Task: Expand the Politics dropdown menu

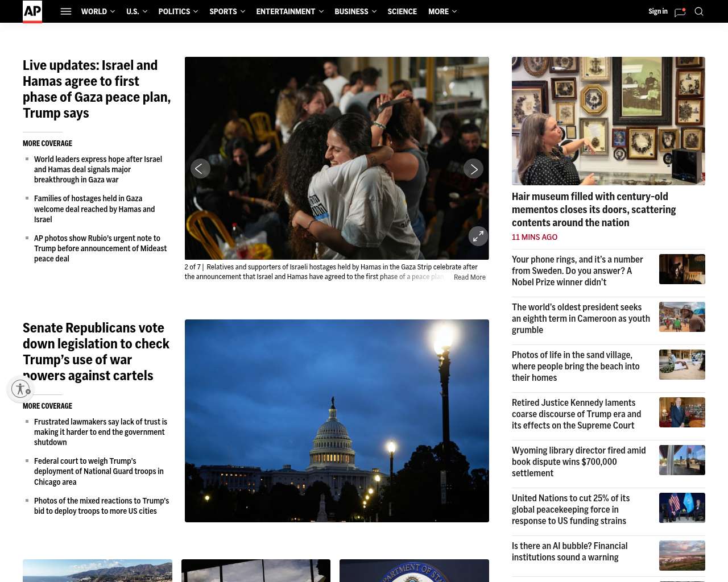Action: click(178, 11)
